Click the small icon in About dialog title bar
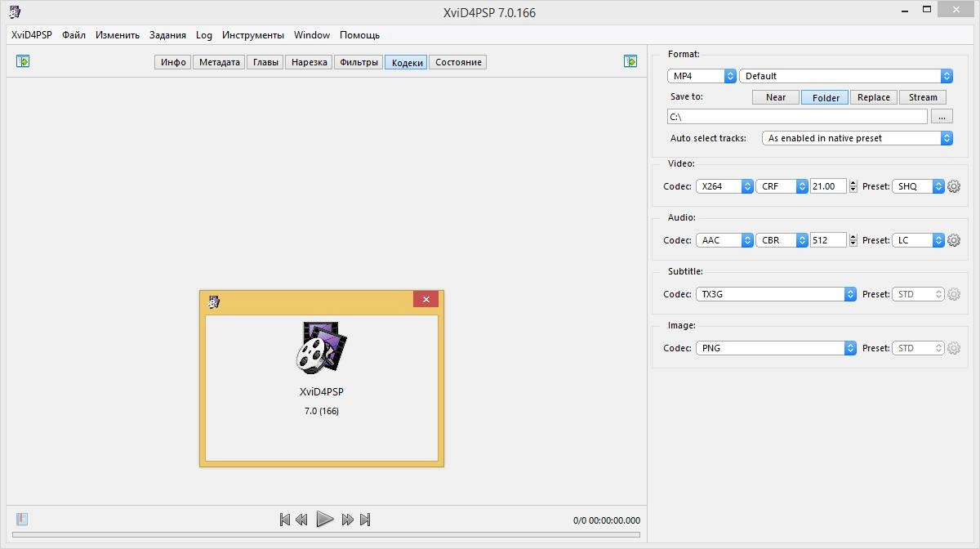Screen dimensions: 980x549 coord(214,301)
